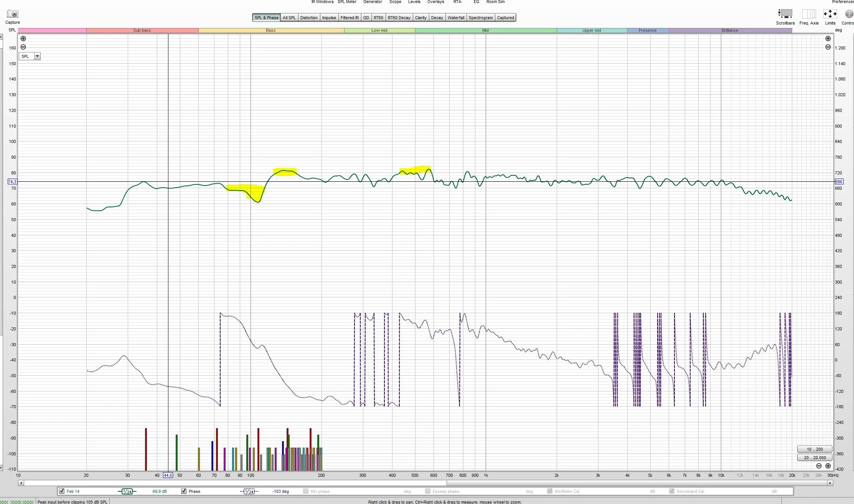
Task: Zoom out phase axis at graph top-right
Action: click(828, 47)
